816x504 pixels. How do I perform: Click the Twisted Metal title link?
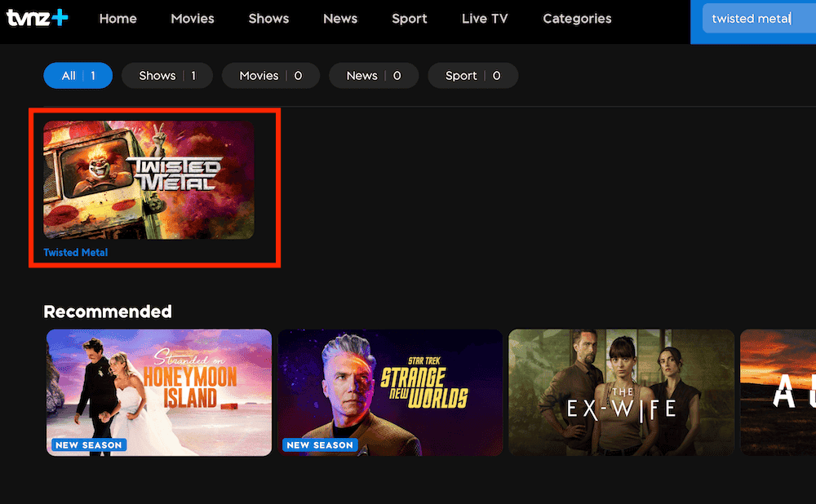click(x=75, y=252)
